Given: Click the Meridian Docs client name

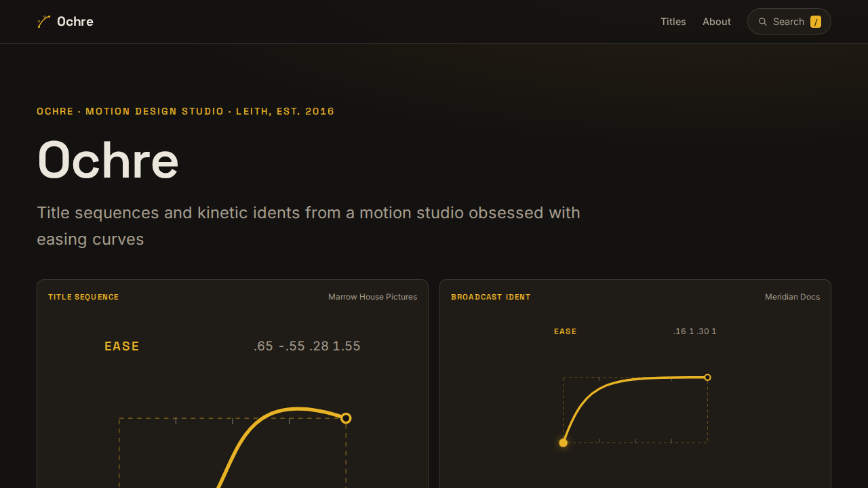Looking at the screenshot, I should (792, 297).
